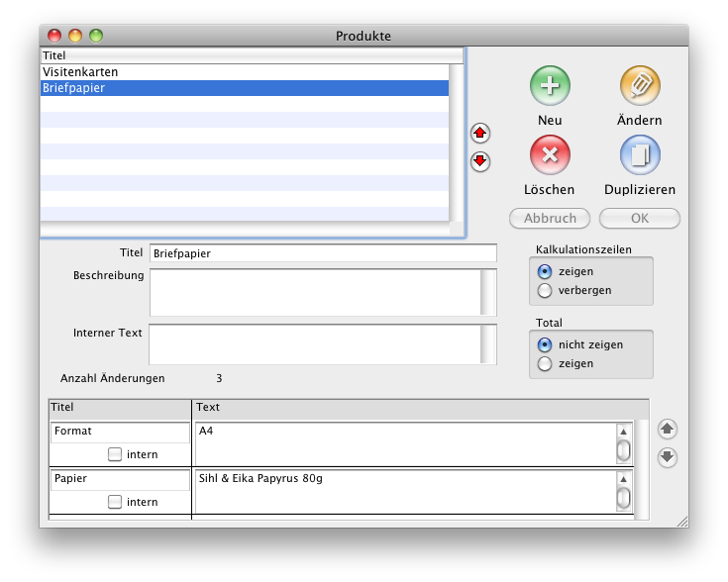
Task: Move row up with gray up arrow
Action: coord(668,429)
